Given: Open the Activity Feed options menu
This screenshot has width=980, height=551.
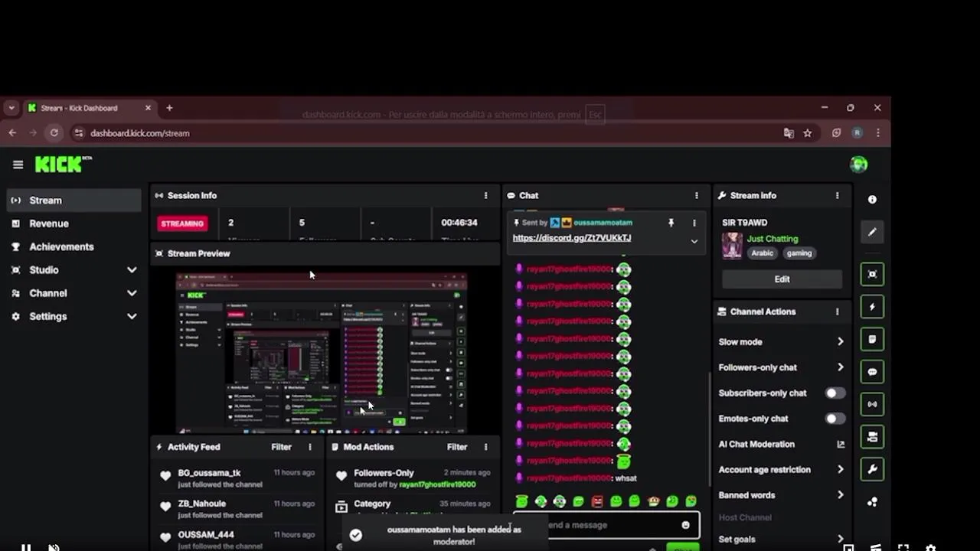Looking at the screenshot, I should coord(310,447).
